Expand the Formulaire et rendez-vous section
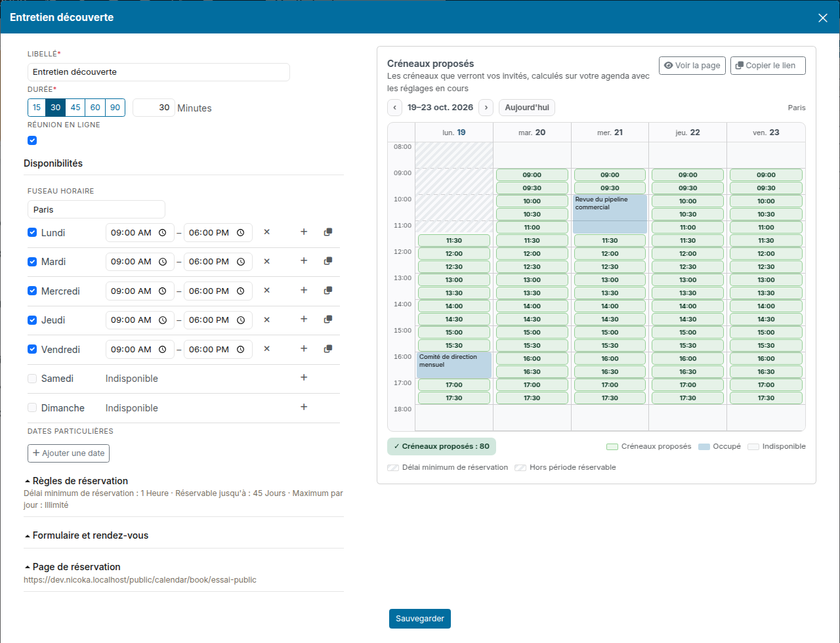Image resolution: width=840 pixels, height=643 pixels. pyautogui.click(x=86, y=535)
